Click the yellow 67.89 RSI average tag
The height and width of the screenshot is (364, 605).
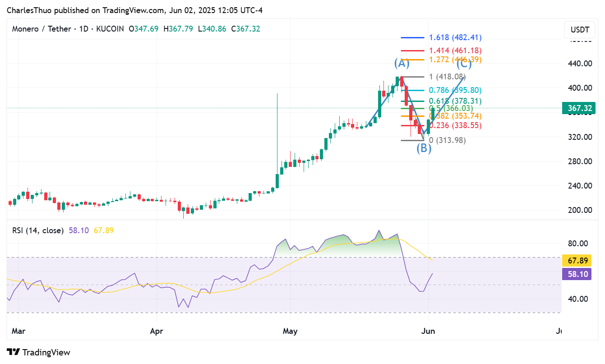coord(577,260)
